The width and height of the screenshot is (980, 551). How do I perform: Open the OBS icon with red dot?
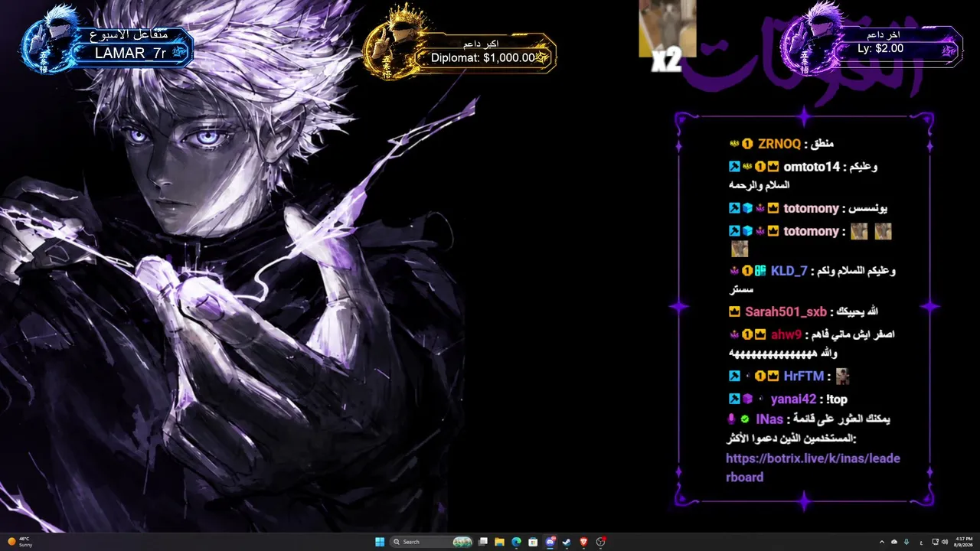(601, 542)
